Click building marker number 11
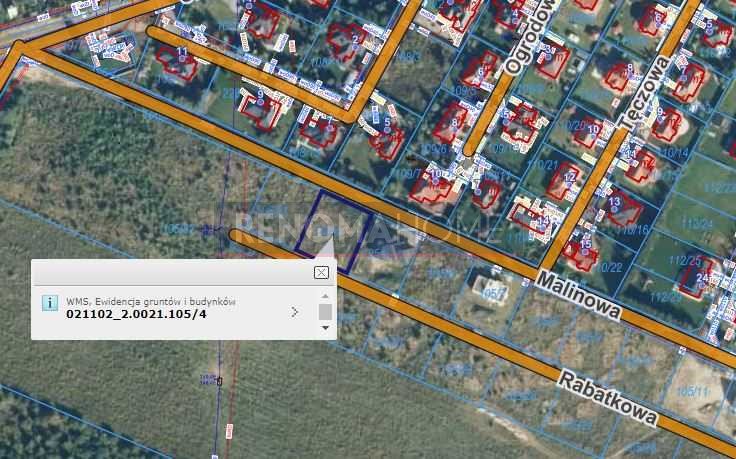 pyautogui.click(x=181, y=51)
